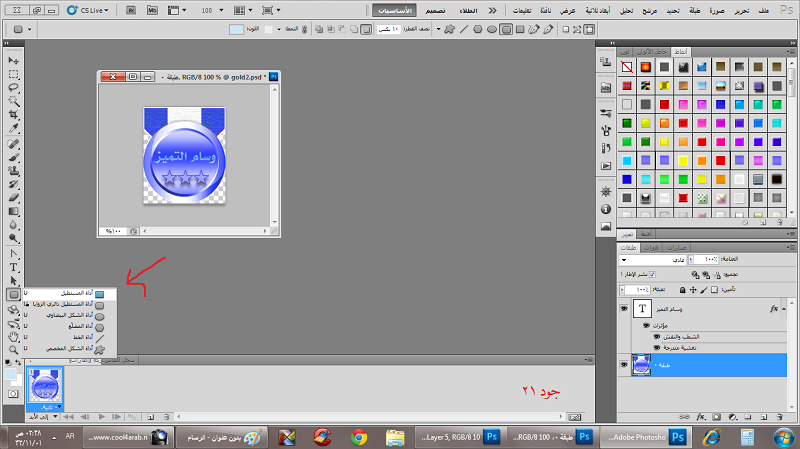Toggle the نشر الإطار ١ checkbox

[x=653, y=274]
